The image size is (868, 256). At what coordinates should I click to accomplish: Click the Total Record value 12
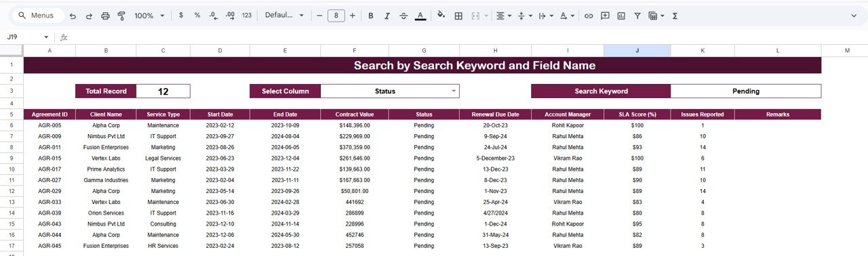click(163, 91)
